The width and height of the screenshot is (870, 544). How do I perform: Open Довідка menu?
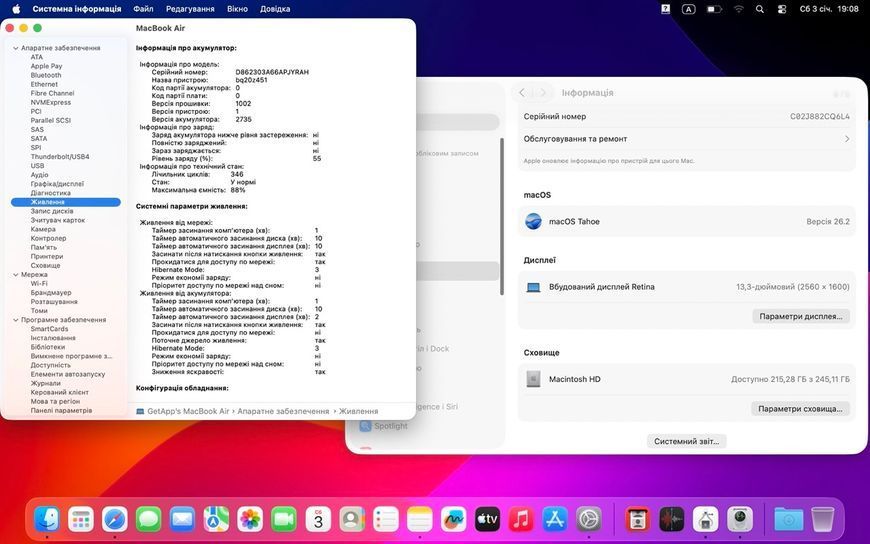pyautogui.click(x=275, y=9)
